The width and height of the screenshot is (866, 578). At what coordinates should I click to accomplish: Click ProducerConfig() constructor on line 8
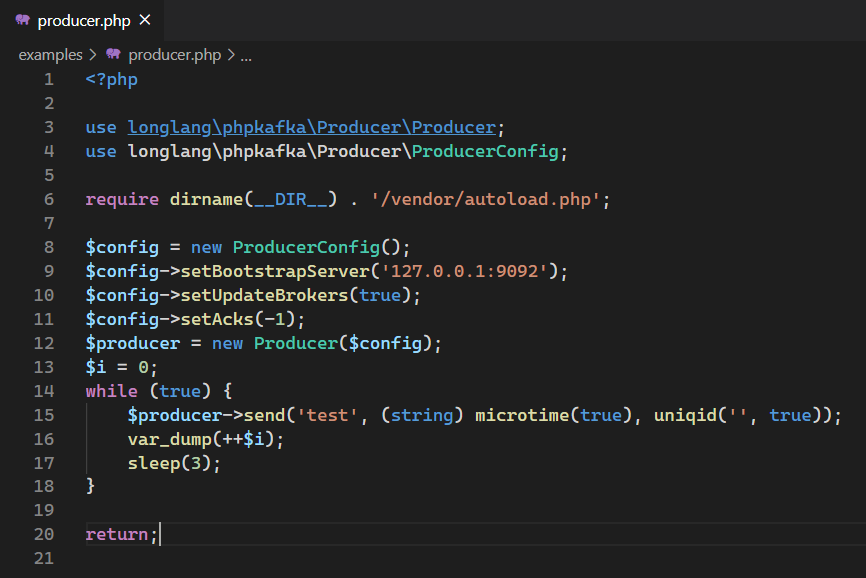click(x=317, y=247)
